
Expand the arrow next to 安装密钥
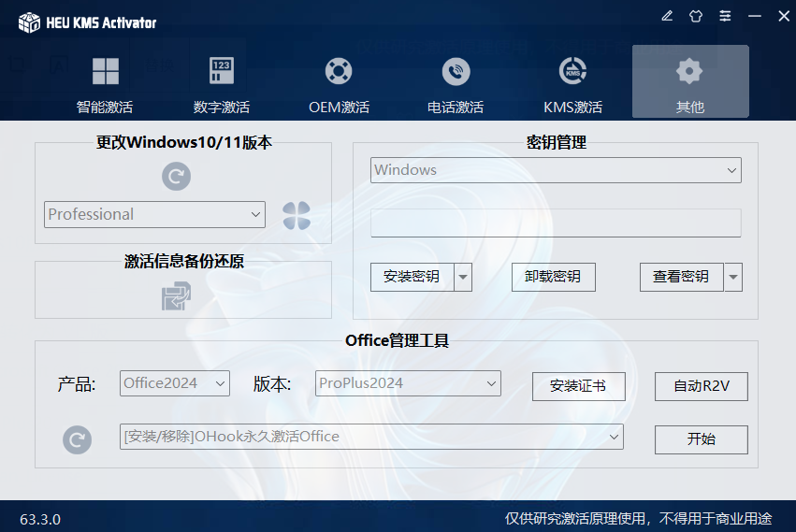pyautogui.click(x=464, y=277)
